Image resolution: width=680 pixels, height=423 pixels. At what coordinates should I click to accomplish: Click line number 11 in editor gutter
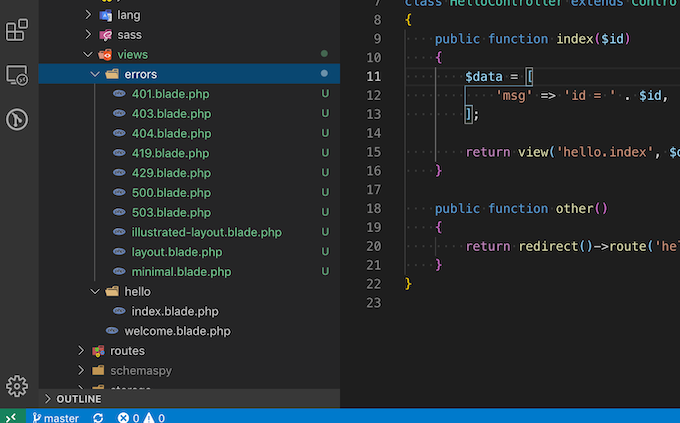point(373,77)
